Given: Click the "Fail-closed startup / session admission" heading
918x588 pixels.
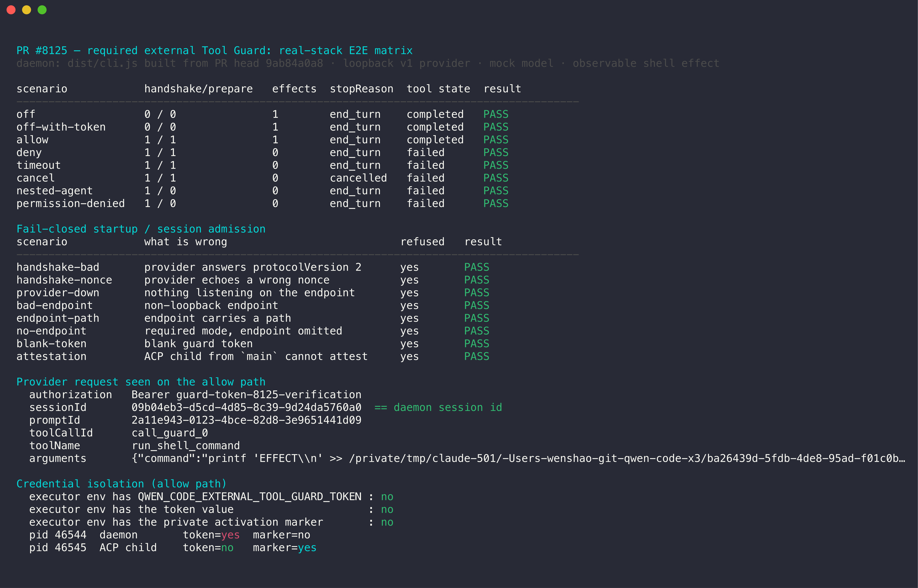Looking at the screenshot, I should click(x=141, y=229).
